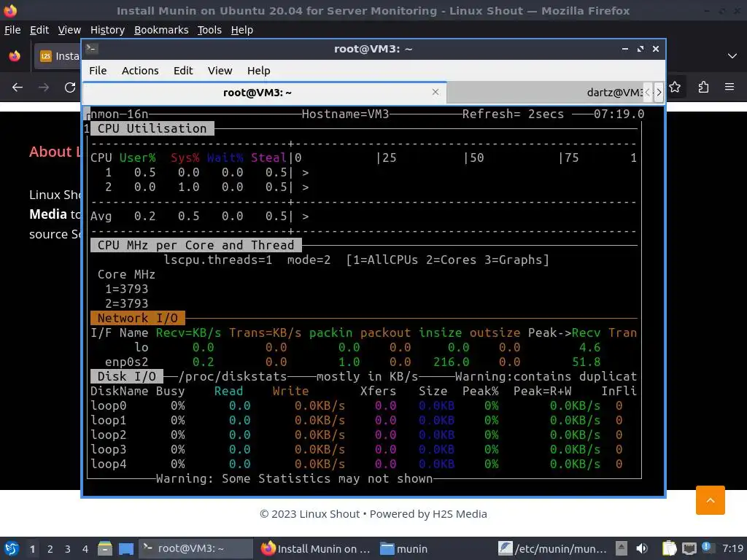The image size is (747, 560).
Task: Focus Install Munin Firefox taskbar entry
Action: (x=317, y=548)
